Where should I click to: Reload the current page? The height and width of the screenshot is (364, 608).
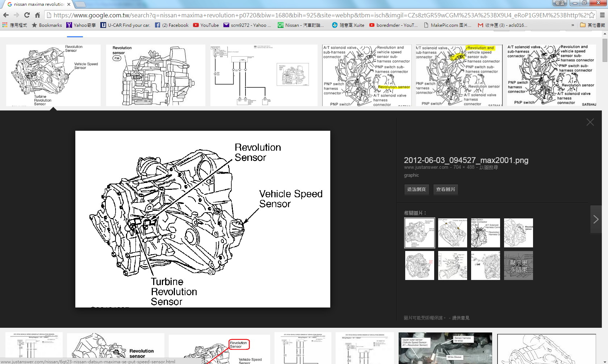click(x=27, y=15)
